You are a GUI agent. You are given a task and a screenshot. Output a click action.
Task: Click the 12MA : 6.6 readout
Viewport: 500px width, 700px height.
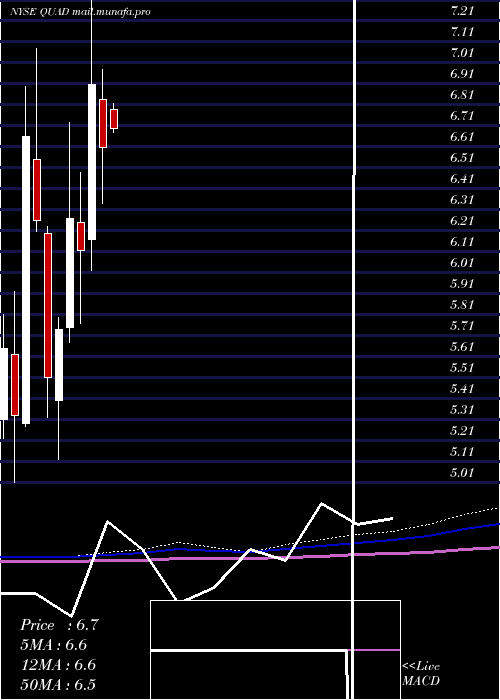[59, 665]
